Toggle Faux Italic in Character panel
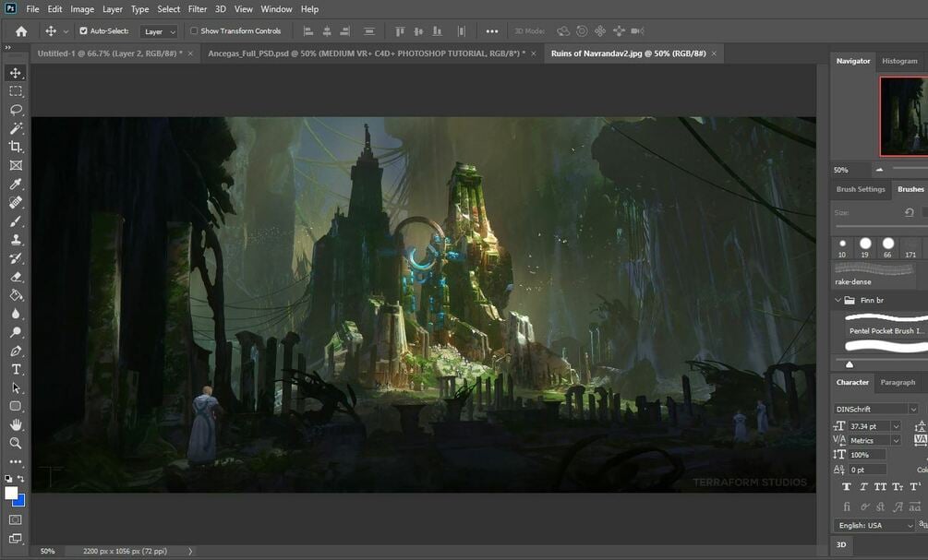The width and height of the screenshot is (928, 560). pyautogui.click(x=863, y=487)
